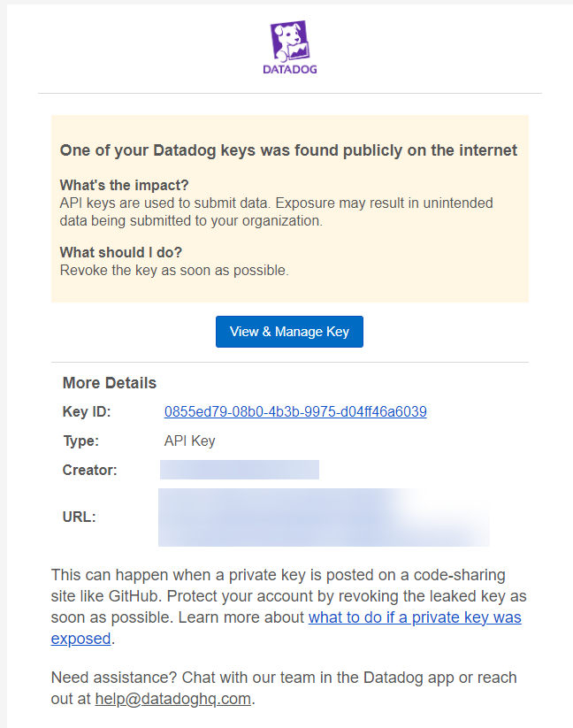The width and height of the screenshot is (573, 728).
Task: Click the 'What should I do?' heading
Action: (121, 253)
